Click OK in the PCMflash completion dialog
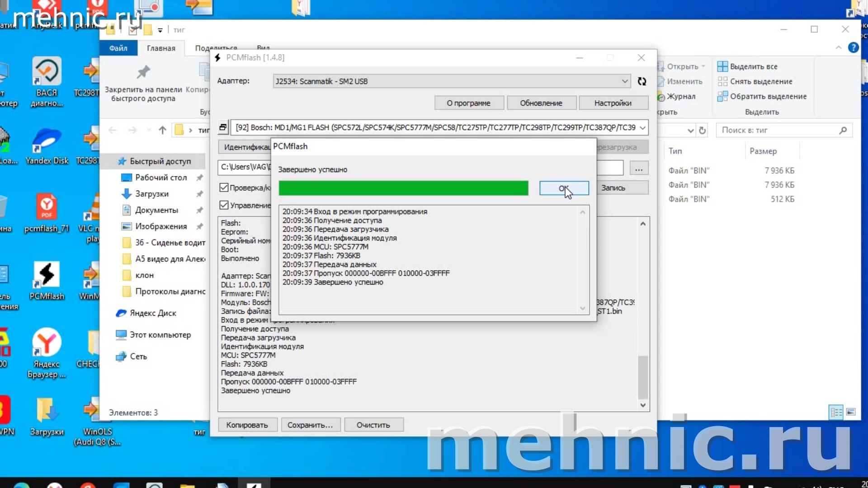 (x=564, y=188)
